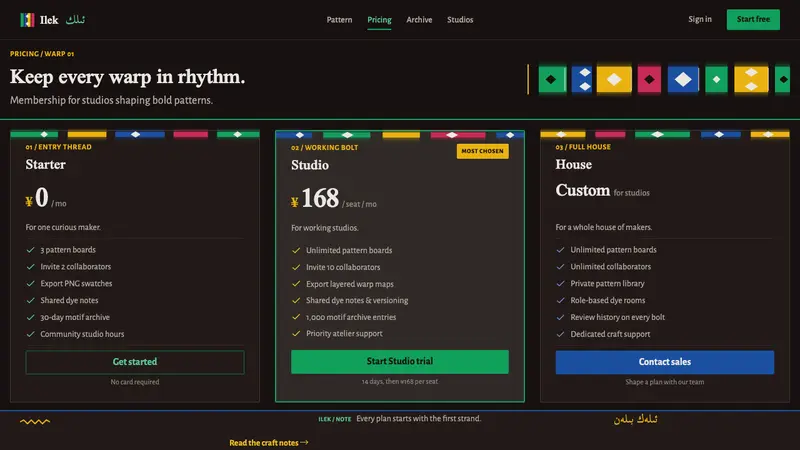Click the Arabic-script logo text beside Ilek
Viewport: 800px width, 450px height.
(76, 20)
